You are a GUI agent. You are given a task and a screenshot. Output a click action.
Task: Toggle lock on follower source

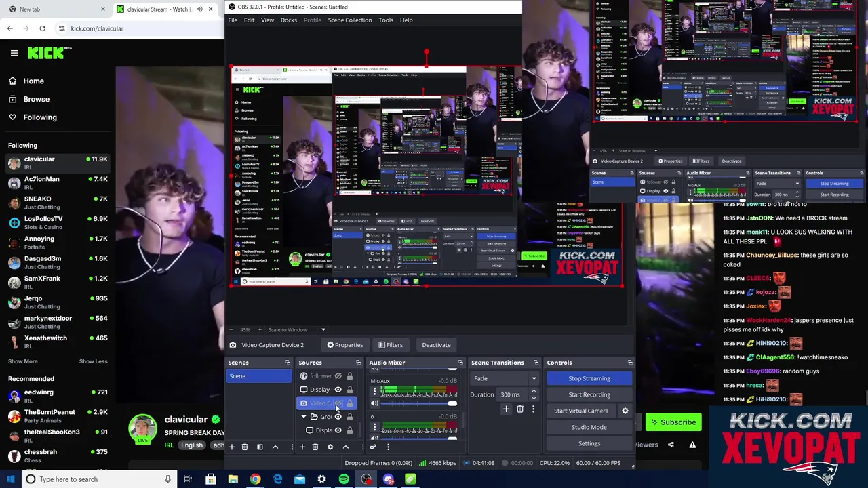coord(350,376)
